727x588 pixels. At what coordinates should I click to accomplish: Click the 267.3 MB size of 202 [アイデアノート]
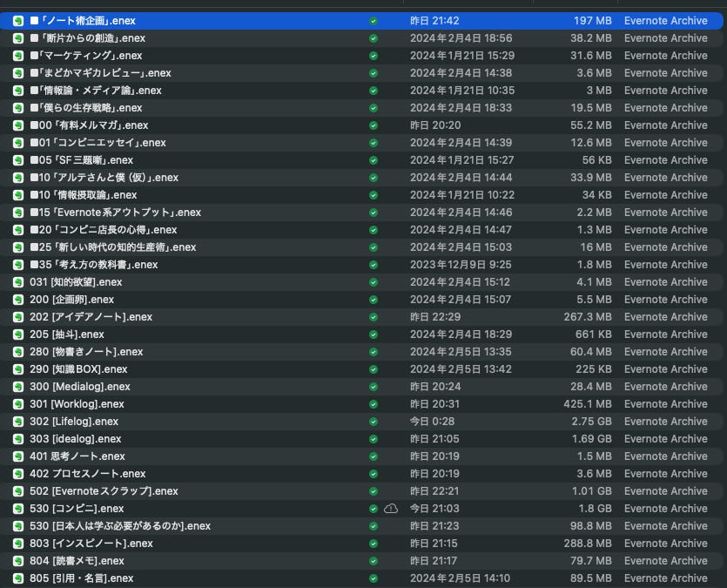pyautogui.click(x=588, y=317)
